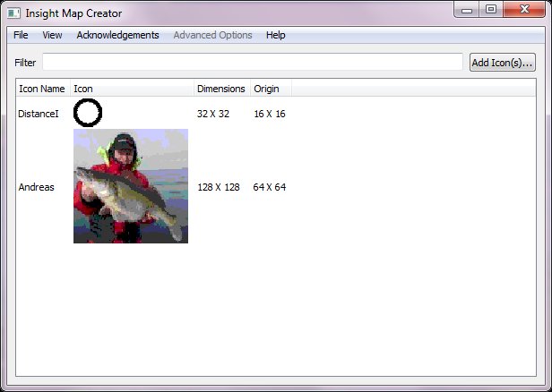Click the black circle DistanceI icon

coord(88,113)
